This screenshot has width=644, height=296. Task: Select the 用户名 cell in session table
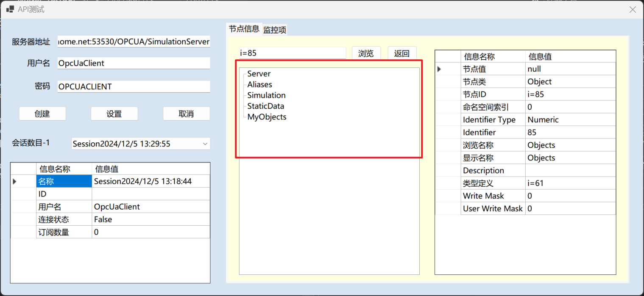pos(64,207)
